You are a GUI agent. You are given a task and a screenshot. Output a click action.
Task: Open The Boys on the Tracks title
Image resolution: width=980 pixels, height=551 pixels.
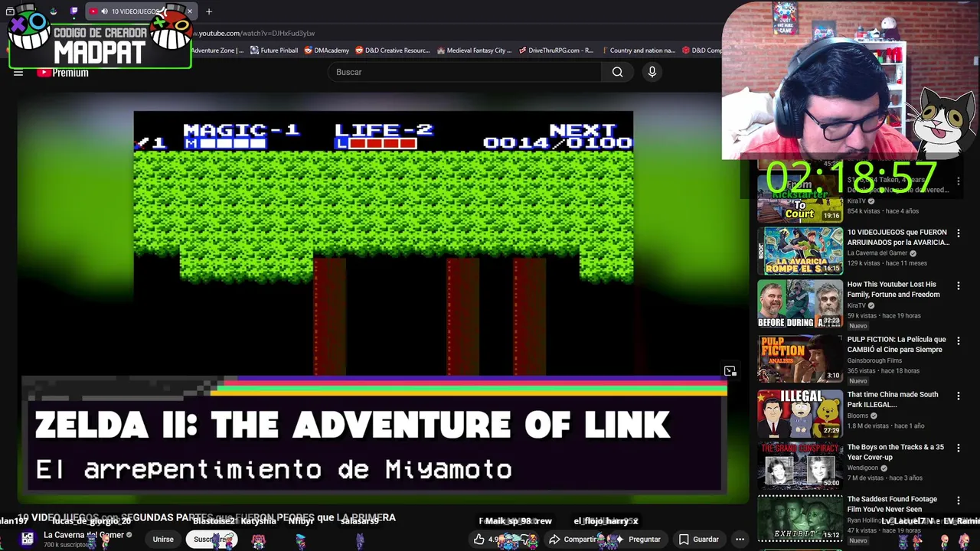(896, 452)
